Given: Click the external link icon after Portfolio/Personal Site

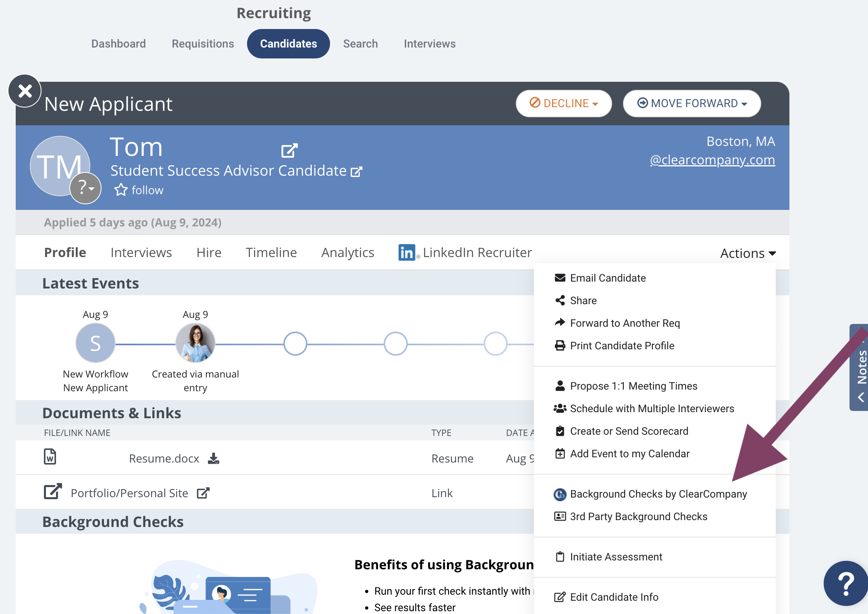Looking at the screenshot, I should (204, 493).
